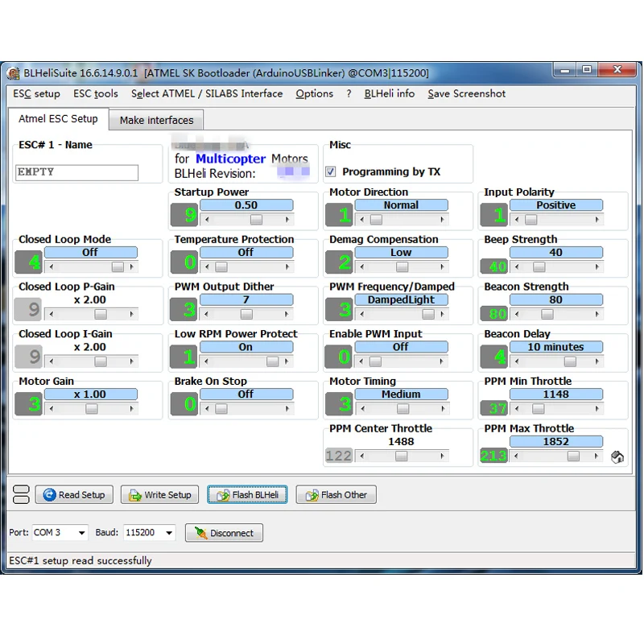Click the Beacon Strength value box showing 80

(x=494, y=314)
